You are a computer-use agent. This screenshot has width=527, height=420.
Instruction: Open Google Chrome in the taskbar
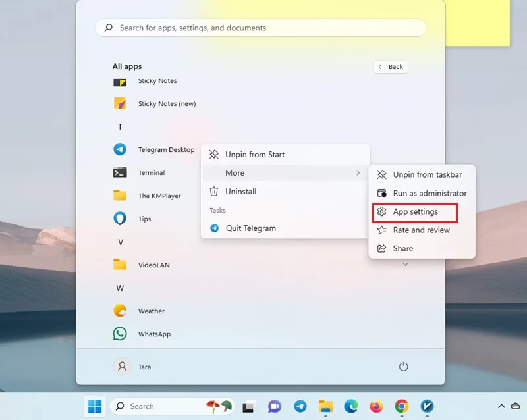tap(402, 407)
